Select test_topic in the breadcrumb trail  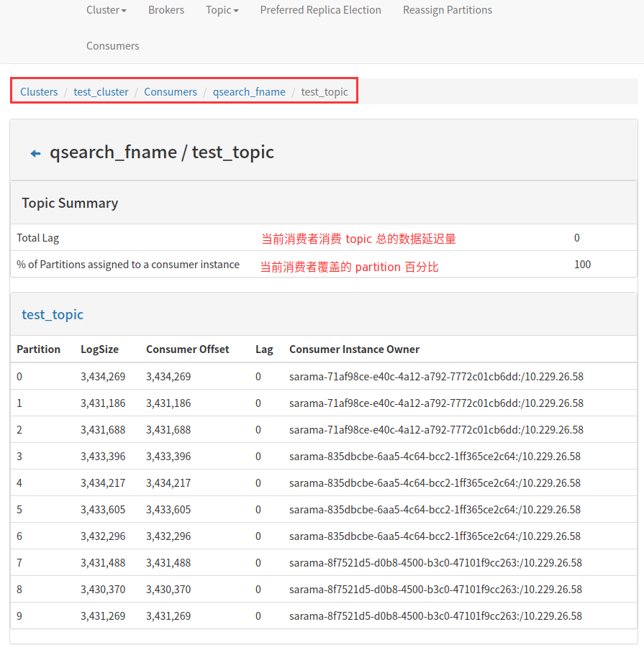tap(325, 91)
